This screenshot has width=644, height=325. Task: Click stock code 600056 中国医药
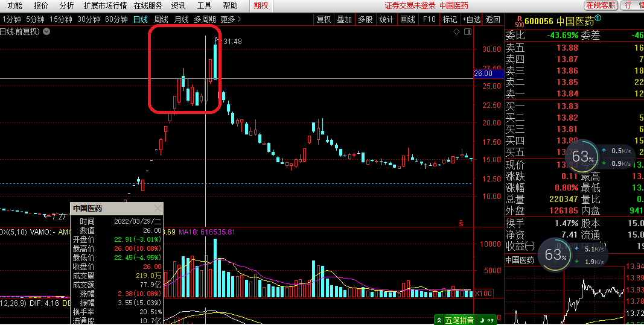coord(560,21)
